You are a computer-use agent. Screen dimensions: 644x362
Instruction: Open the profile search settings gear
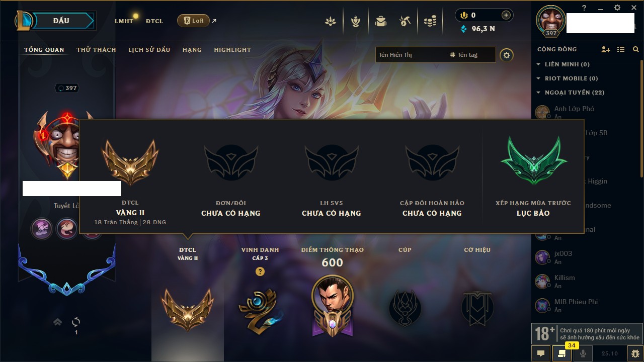507,55
